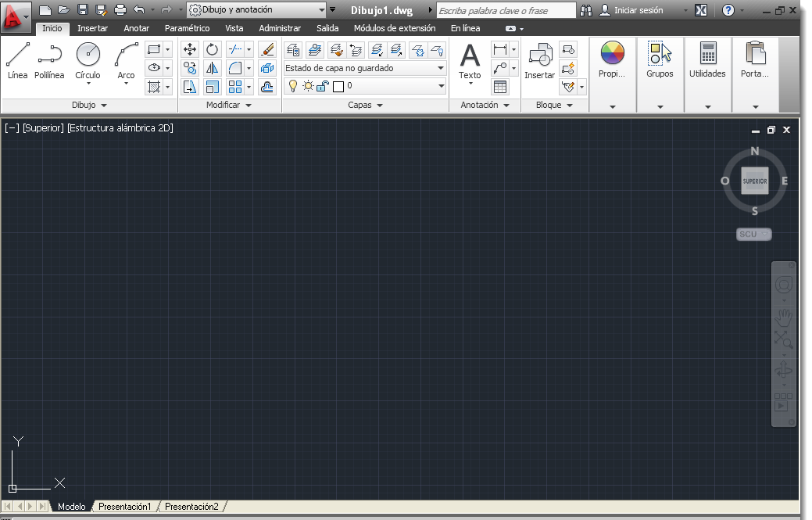812x520 pixels.
Task: Open the Presentación1 layout tab
Action: [x=124, y=506]
